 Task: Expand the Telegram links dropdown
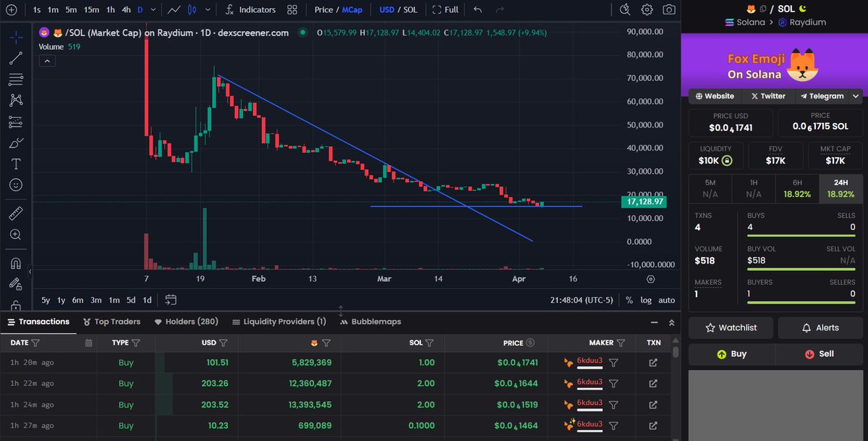[855, 96]
